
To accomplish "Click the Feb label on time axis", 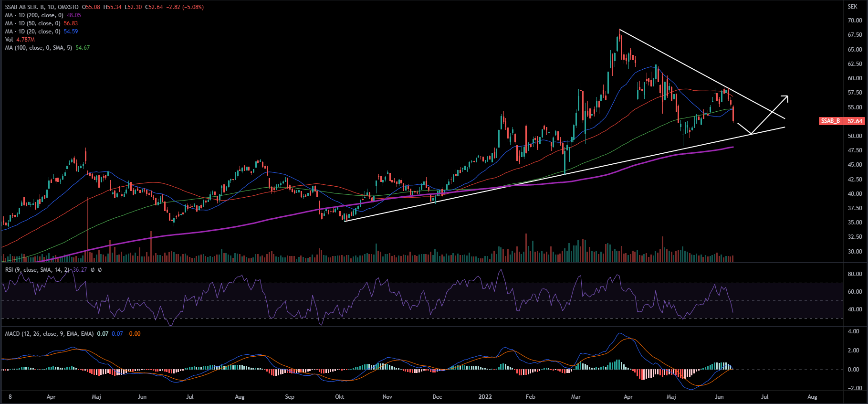I will pyautogui.click(x=530, y=397).
